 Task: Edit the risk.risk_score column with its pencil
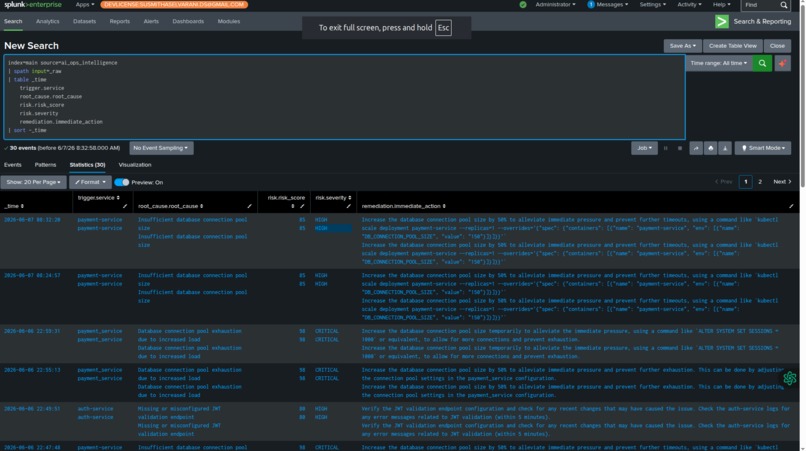click(302, 206)
